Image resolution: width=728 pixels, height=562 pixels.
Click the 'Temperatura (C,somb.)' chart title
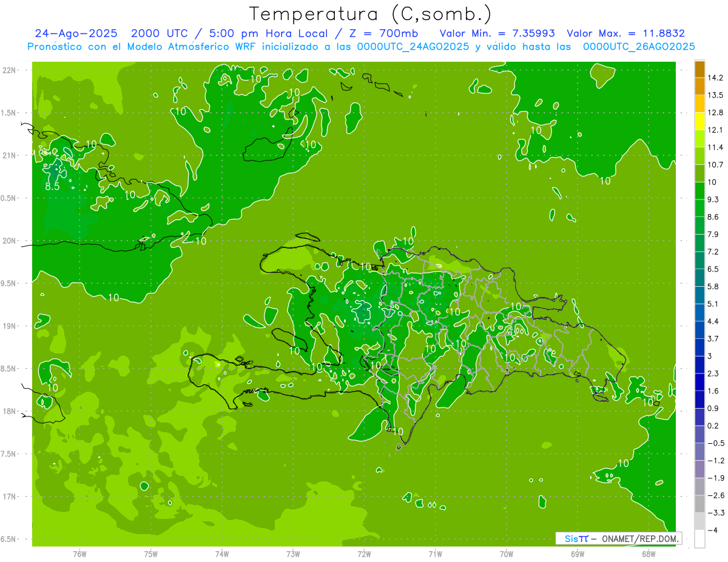point(370,14)
